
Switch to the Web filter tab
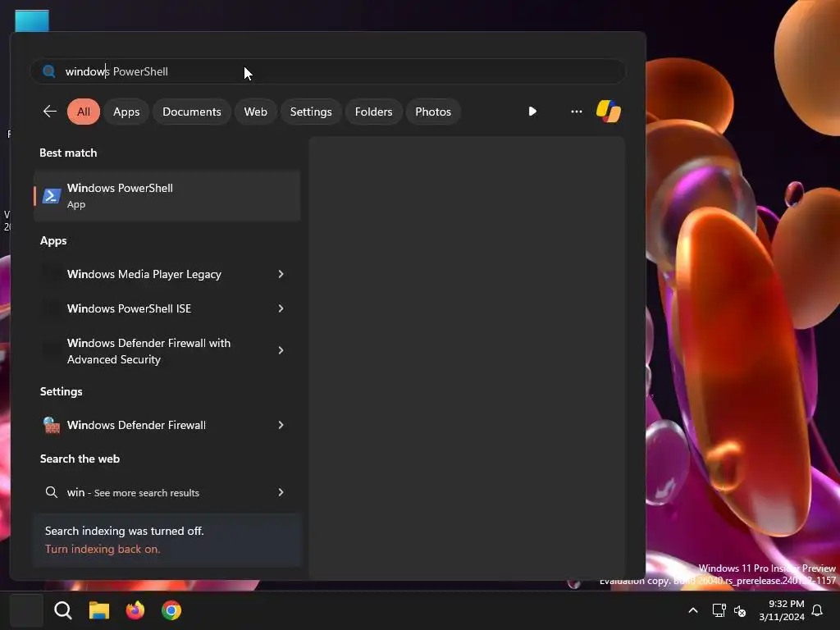tap(256, 112)
